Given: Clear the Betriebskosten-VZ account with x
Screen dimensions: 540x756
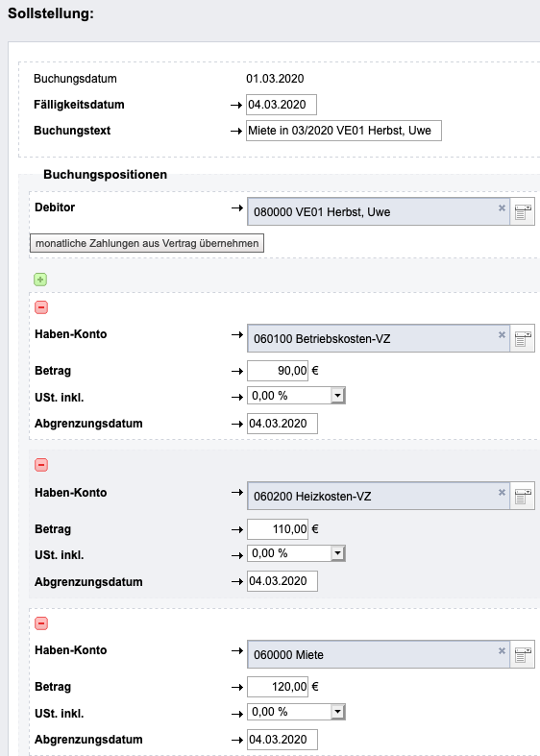Looking at the screenshot, I should click(502, 334).
